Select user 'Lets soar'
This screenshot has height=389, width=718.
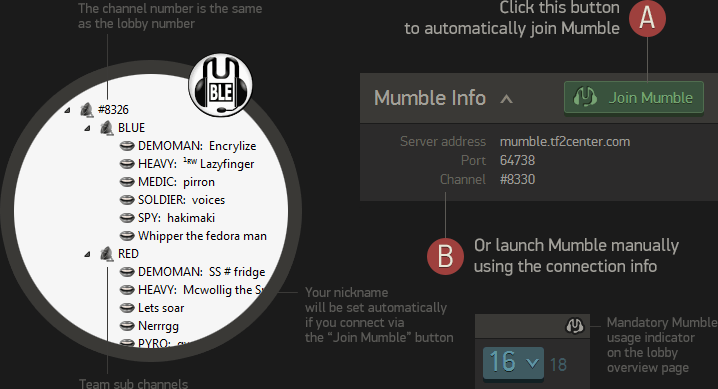click(x=161, y=308)
